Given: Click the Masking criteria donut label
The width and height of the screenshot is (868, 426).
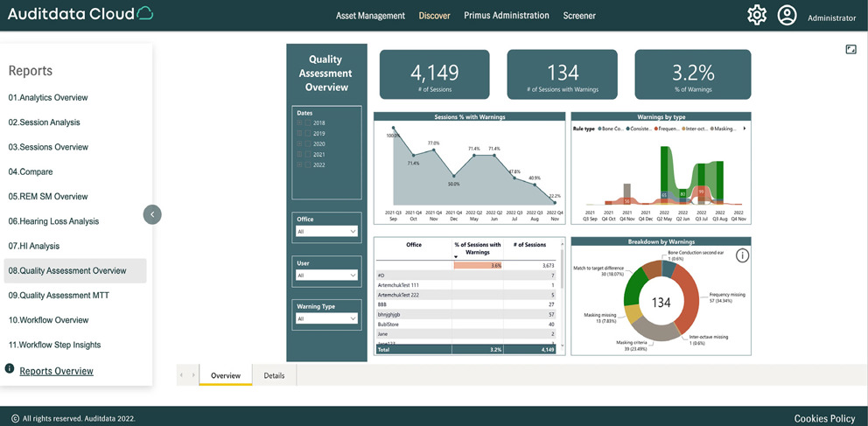Looking at the screenshot, I should 632,346.
